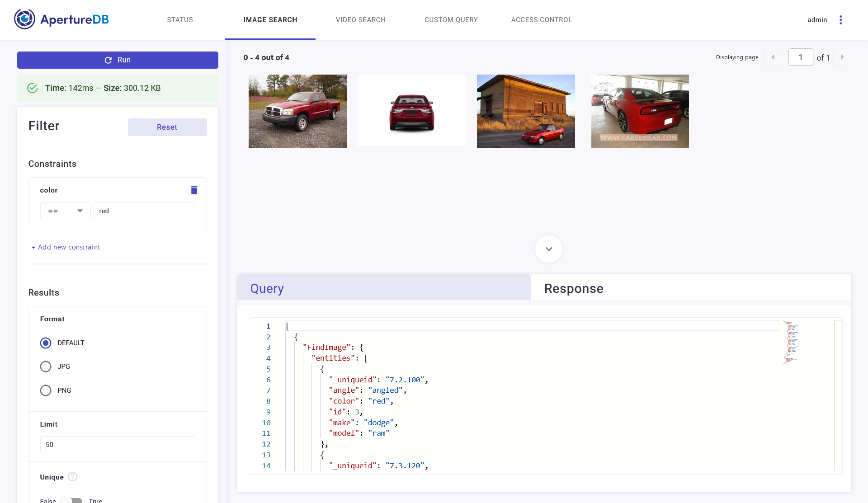Click the Limit field showing 50

[x=118, y=445]
